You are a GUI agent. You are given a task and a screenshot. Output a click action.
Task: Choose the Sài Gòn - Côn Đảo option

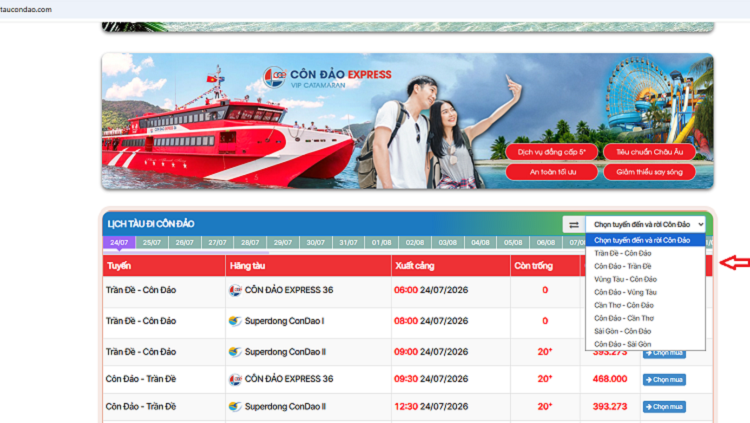[645, 331]
